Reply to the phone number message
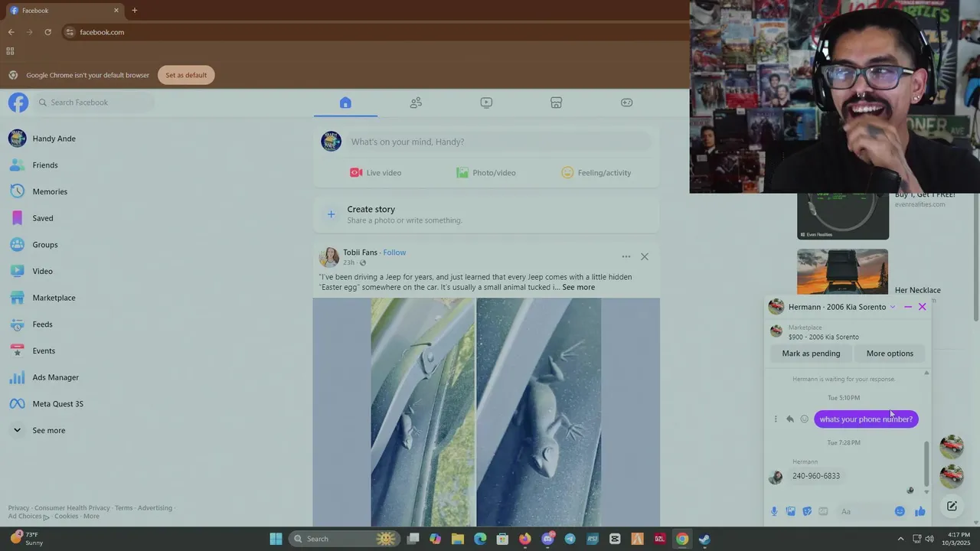 [790, 419]
